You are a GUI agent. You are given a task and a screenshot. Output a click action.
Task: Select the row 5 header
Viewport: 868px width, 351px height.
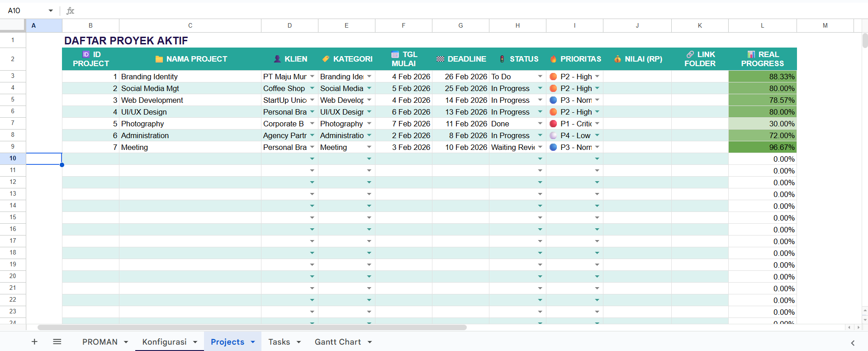point(13,100)
